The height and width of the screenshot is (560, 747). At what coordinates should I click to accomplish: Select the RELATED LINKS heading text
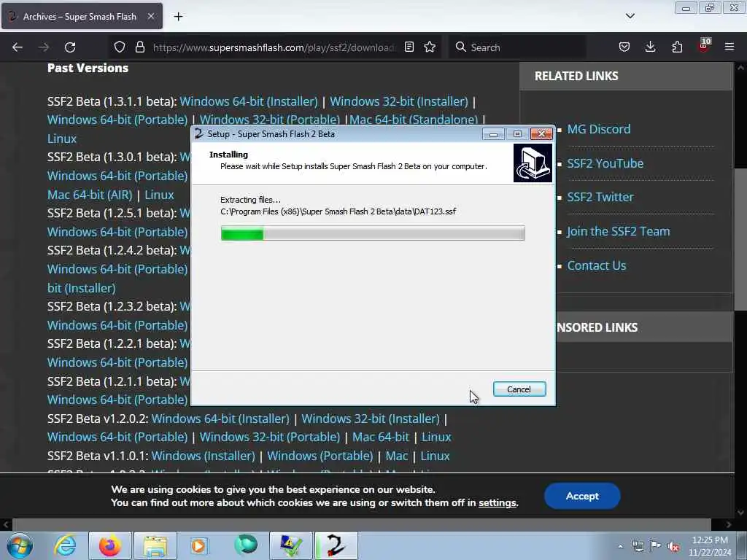[x=576, y=76]
